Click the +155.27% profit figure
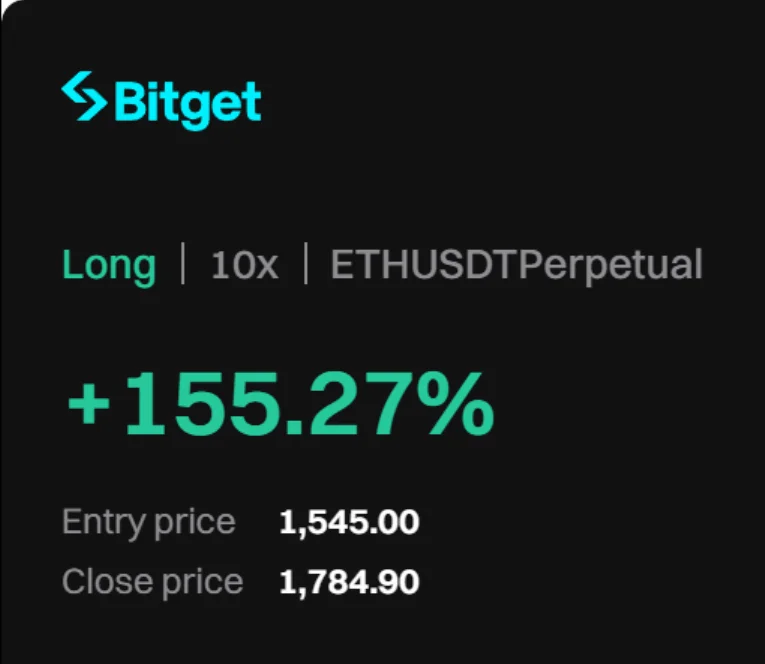Image resolution: width=765 pixels, height=664 pixels. click(281, 406)
